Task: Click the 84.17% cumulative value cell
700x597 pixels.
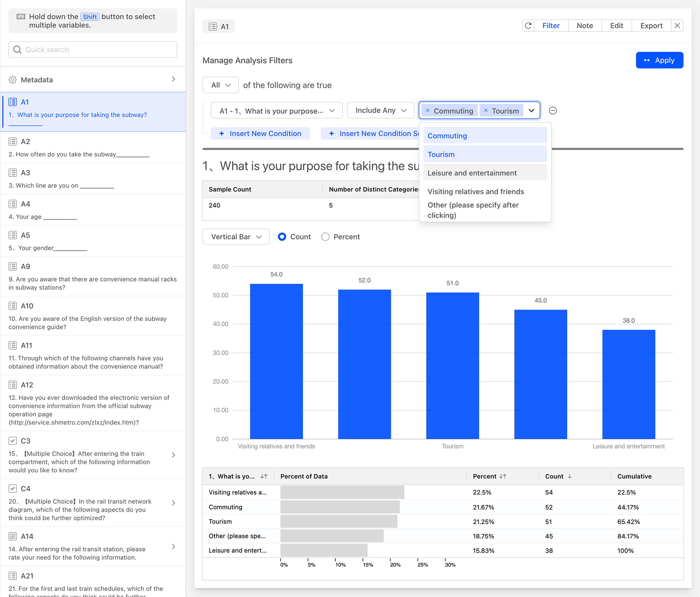Action: point(628,536)
